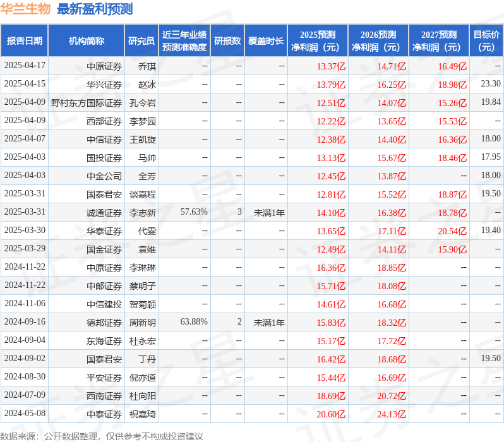Click 数据来源 footer note

[x=102, y=436]
